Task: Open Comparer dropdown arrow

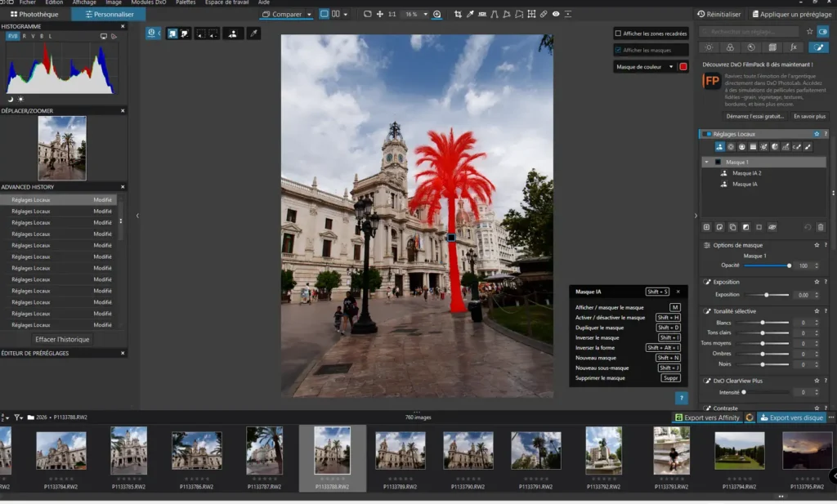Action: click(309, 15)
